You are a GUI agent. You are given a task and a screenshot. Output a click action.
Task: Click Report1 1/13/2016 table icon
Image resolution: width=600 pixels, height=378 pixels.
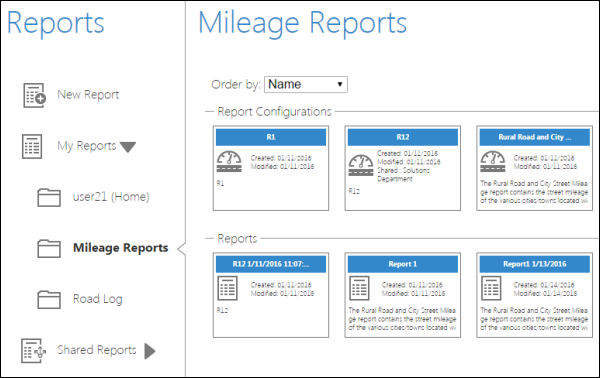[491, 288]
